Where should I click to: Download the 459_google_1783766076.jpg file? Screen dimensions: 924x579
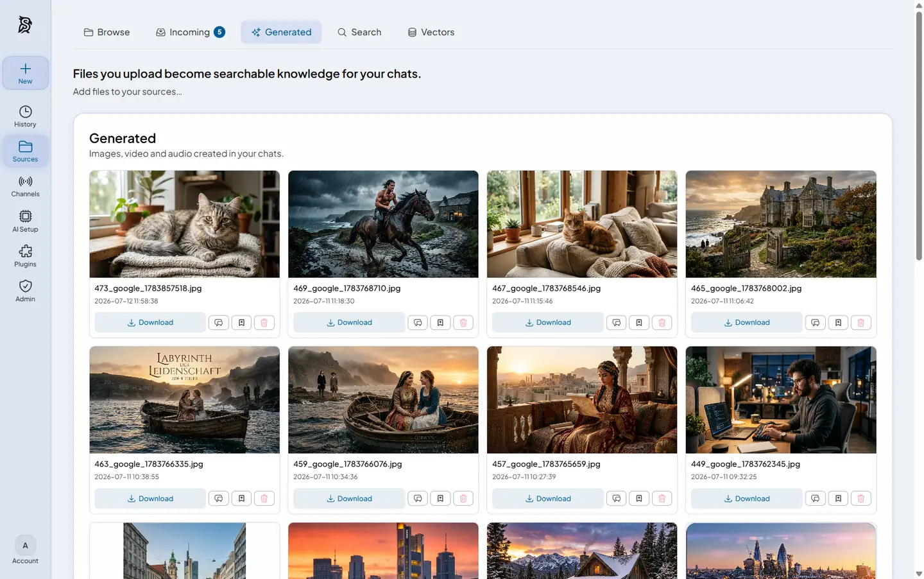coord(349,498)
